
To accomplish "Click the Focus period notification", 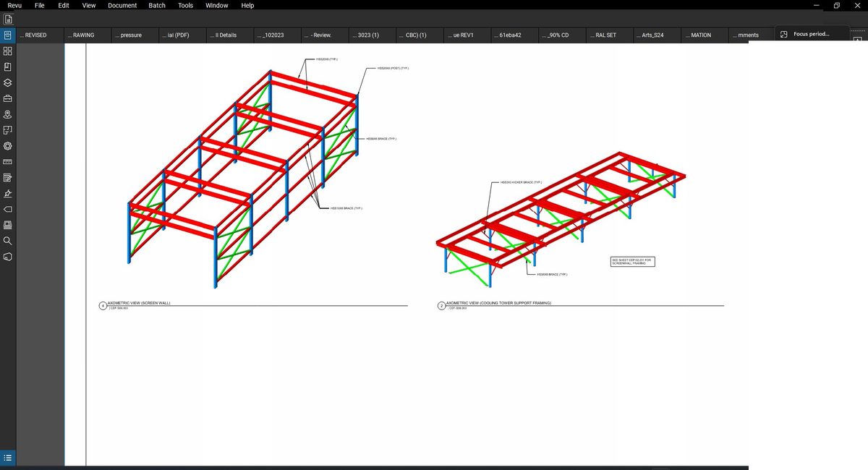I will (812, 33).
